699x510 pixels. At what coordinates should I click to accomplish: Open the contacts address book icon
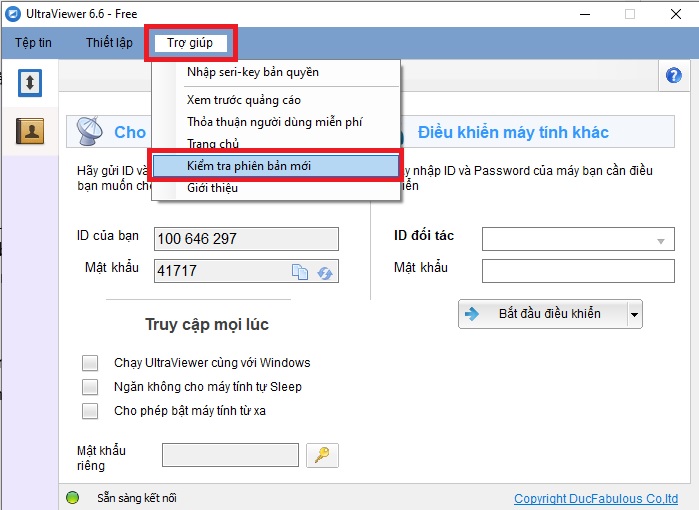click(x=30, y=131)
